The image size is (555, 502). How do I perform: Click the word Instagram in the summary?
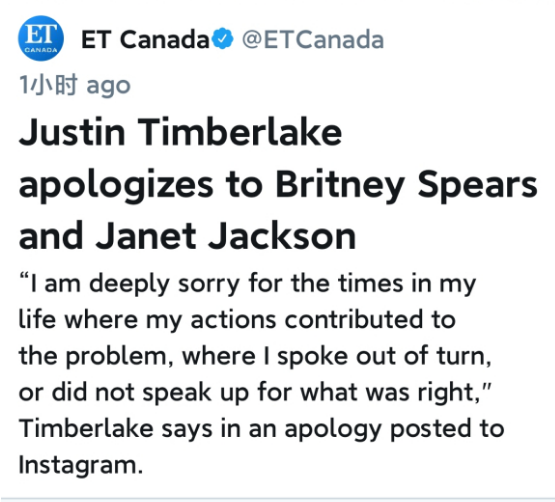coord(81,465)
